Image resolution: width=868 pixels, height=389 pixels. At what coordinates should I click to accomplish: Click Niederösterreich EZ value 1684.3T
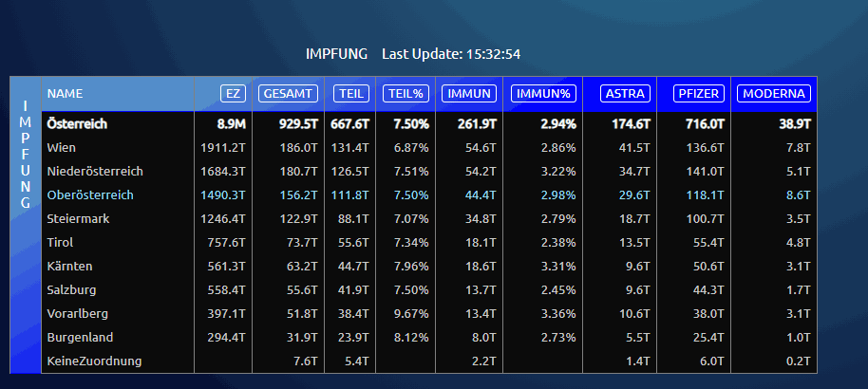[223, 172]
